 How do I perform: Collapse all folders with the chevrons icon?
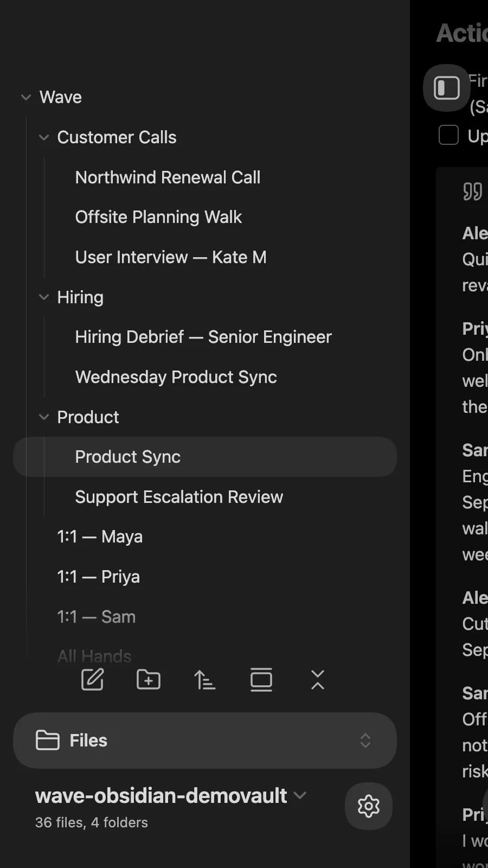point(318,679)
